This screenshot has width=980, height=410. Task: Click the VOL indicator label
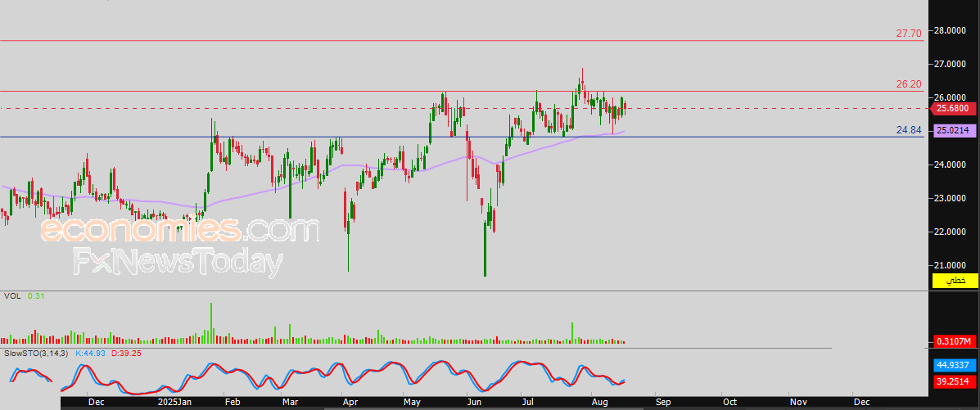(12, 295)
